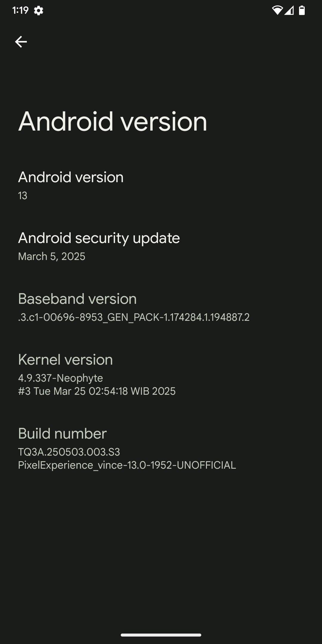322x644 pixels.
Task: Tap the March 5, 2025 date
Action: click(x=52, y=256)
